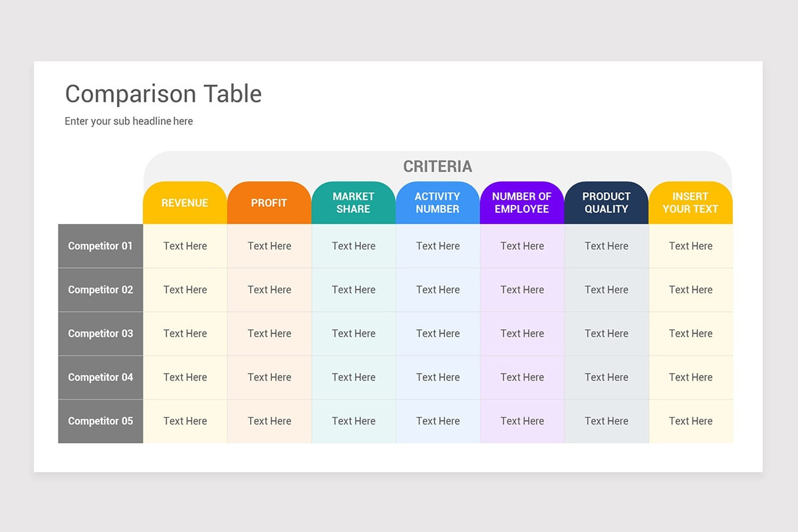This screenshot has width=798, height=532.
Task: Select the sub headline placeholder text
Action: point(128,121)
